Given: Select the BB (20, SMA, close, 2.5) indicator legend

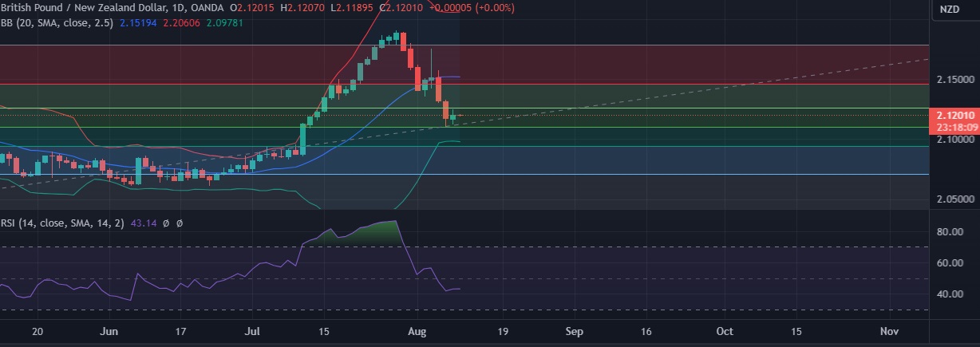Looking at the screenshot, I should tap(57, 23).
